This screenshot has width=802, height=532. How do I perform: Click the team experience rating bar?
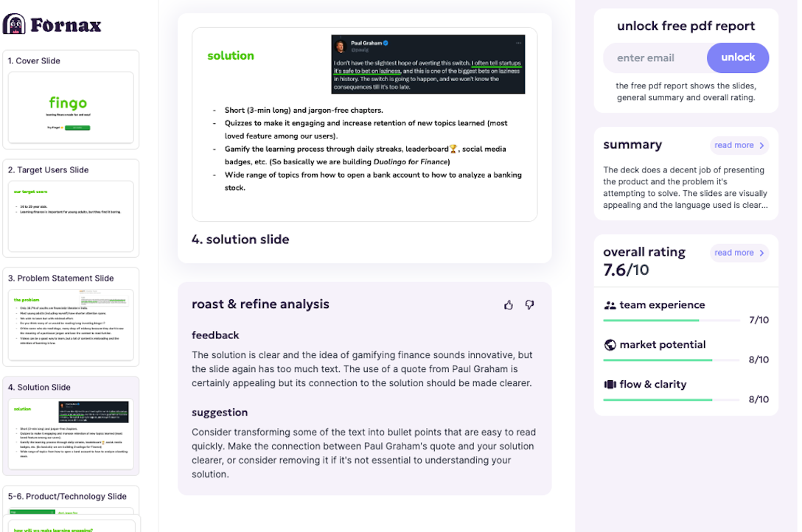[x=672, y=321]
